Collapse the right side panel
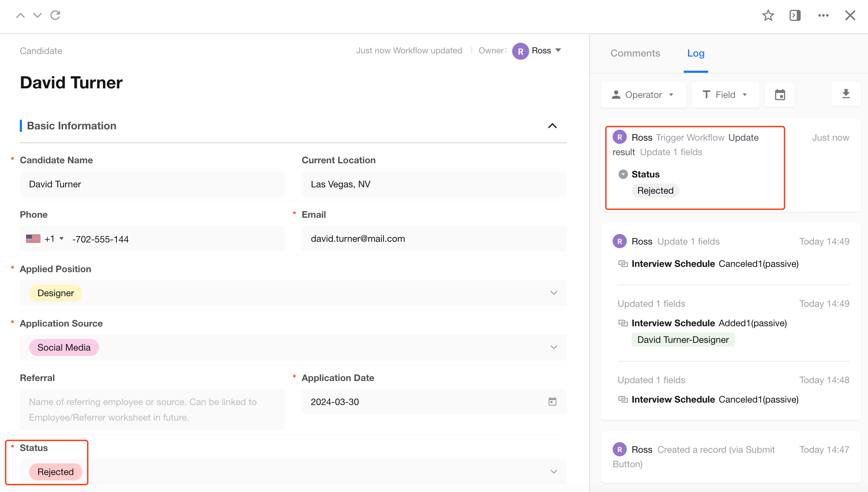 tap(795, 15)
